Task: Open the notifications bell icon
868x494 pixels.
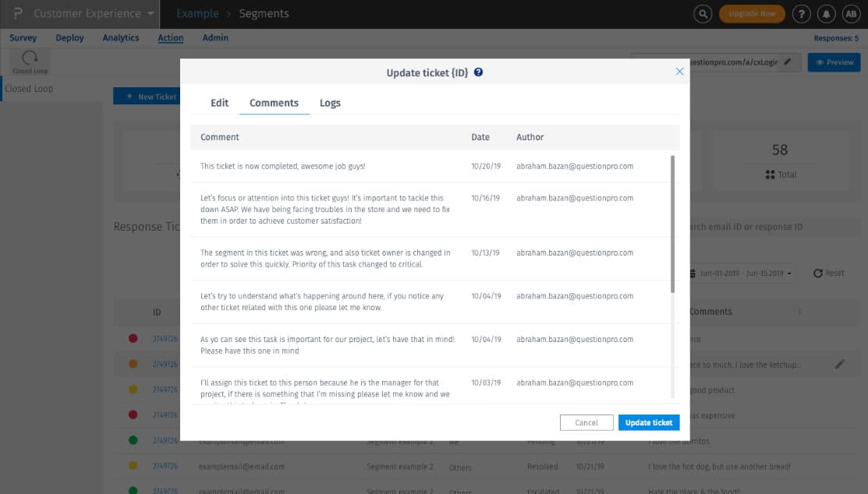Action: [x=826, y=14]
